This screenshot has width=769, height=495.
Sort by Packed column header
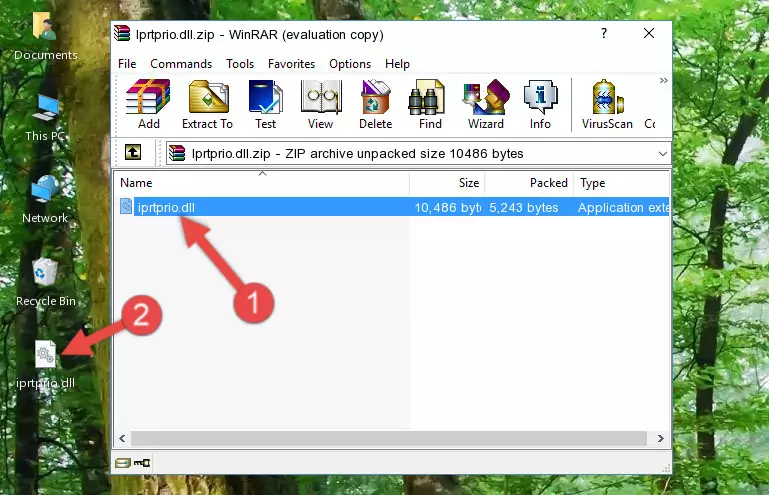click(x=529, y=183)
